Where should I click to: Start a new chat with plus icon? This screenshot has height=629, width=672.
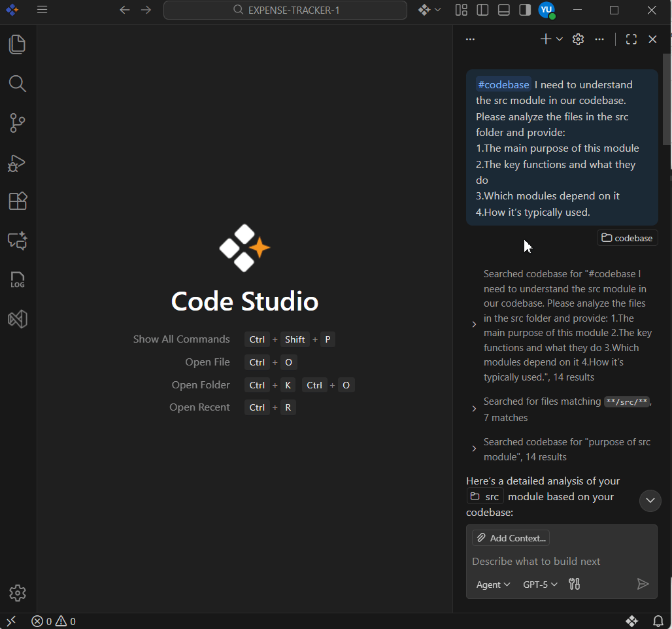click(x=546, y=39)
